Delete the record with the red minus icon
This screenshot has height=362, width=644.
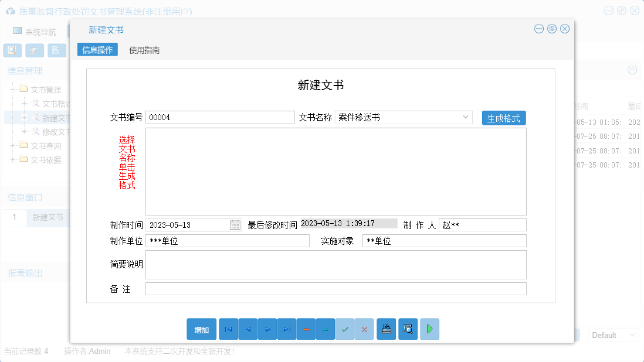(x=306, y=329)
